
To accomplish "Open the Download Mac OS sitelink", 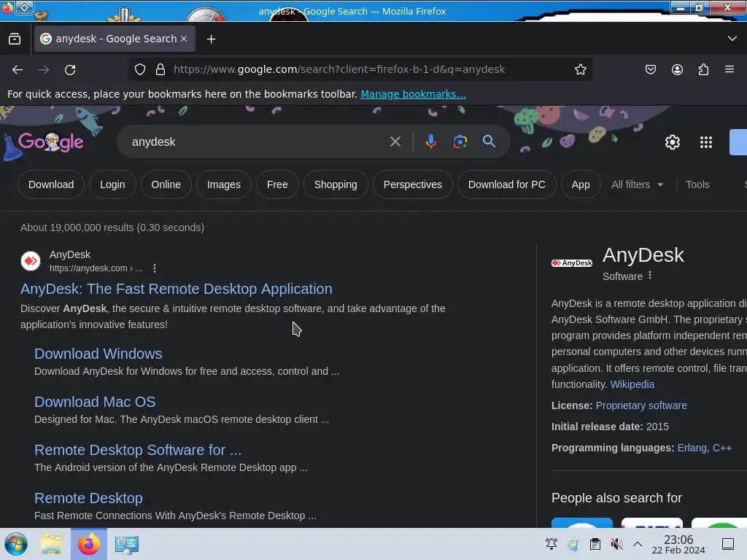I will [x=95, y=402].
